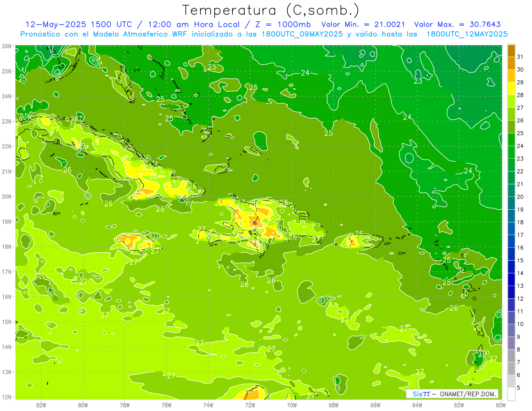Click the longitude axis label "62W"
Screen dimensions: 532x411
pyautogui.click(x=459, y=405)
